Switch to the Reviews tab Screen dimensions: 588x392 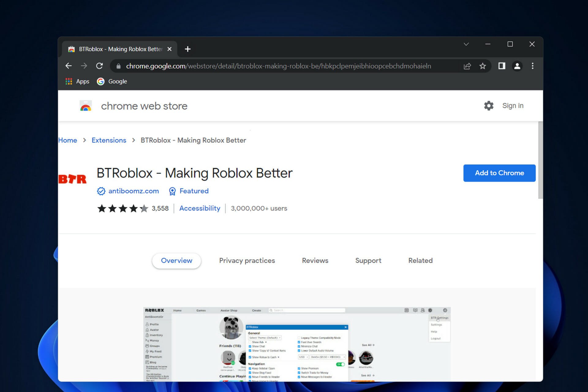[315, 260]
